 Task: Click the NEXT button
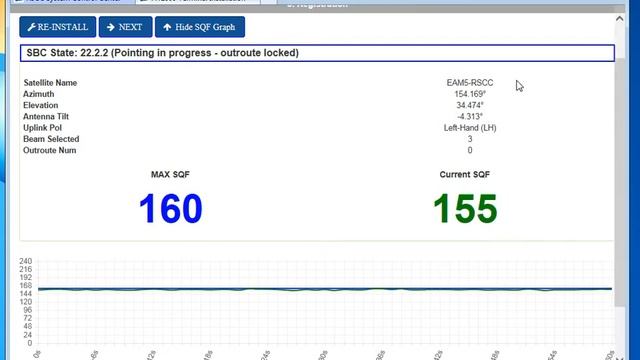[x=125, y=27]
